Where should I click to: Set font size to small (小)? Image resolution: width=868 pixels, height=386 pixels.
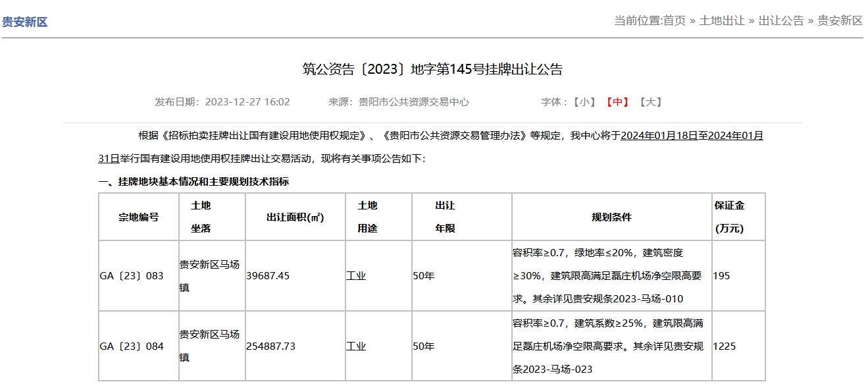(x=584, y=102)
